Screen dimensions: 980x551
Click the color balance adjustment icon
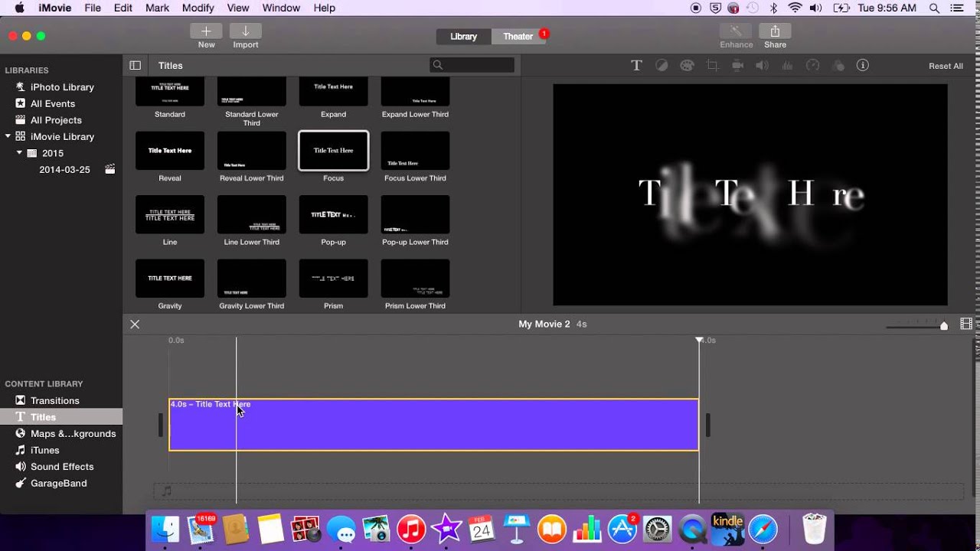click(x=661, y=66)
